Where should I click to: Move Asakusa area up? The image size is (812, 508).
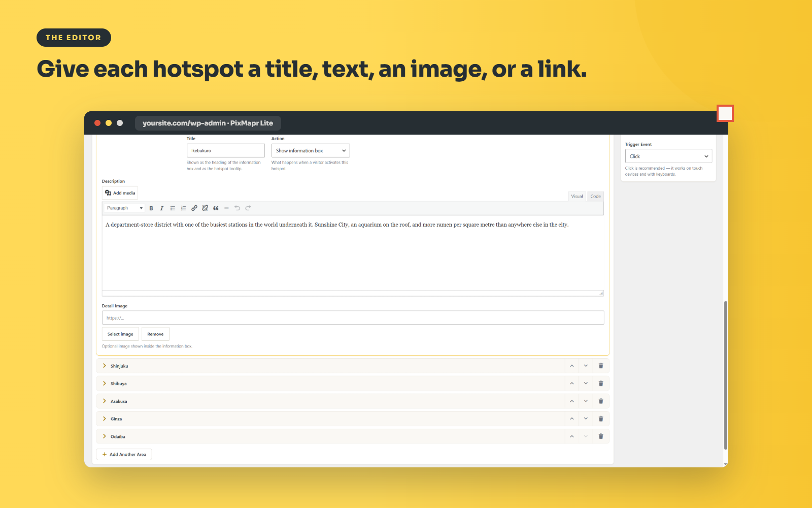[x=572, y=401]
